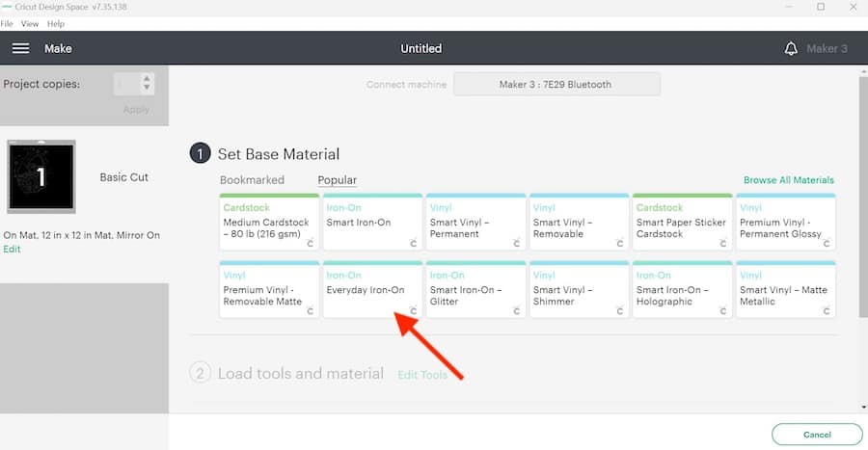Viewport: 868px width, 450px height.
Task: Bookmark icon on Smart Iron-On card
Action: tap(413, 243)
